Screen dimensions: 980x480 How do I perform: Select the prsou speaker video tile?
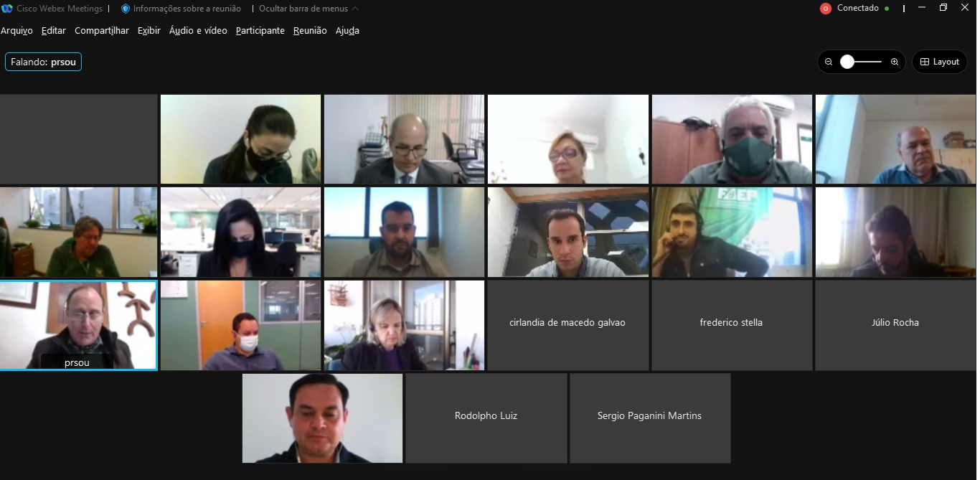78,325
